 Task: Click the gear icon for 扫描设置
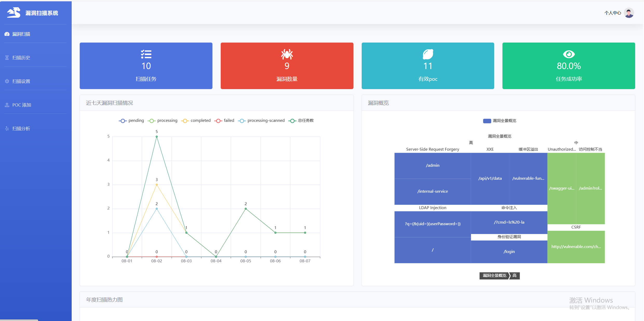(7, 81)
